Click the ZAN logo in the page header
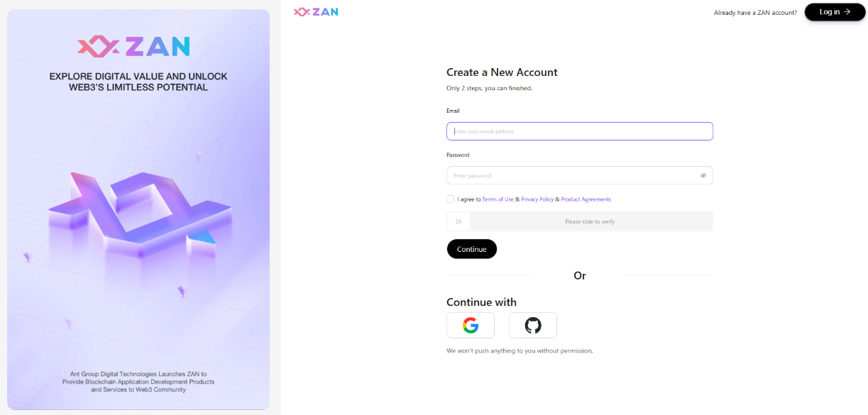The image size is (868, 415). 316,11
